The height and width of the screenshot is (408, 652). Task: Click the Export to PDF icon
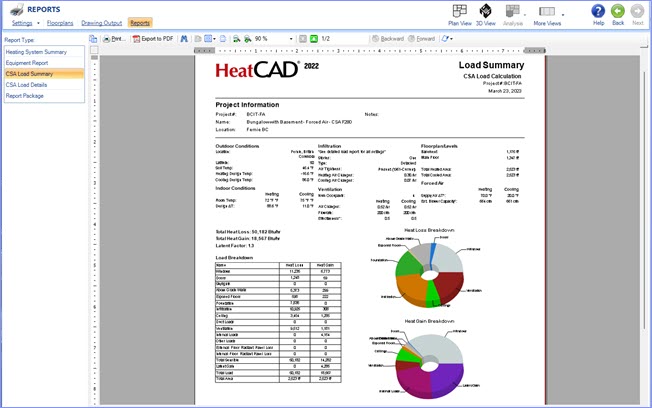(136, 39)
